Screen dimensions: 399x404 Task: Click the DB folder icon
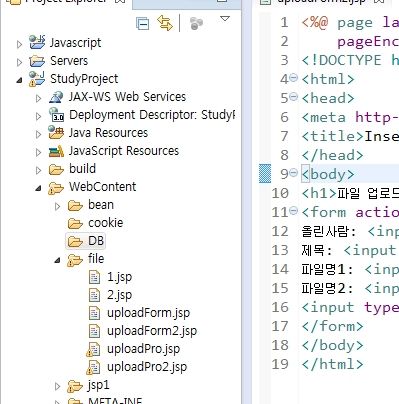point(75,241)
